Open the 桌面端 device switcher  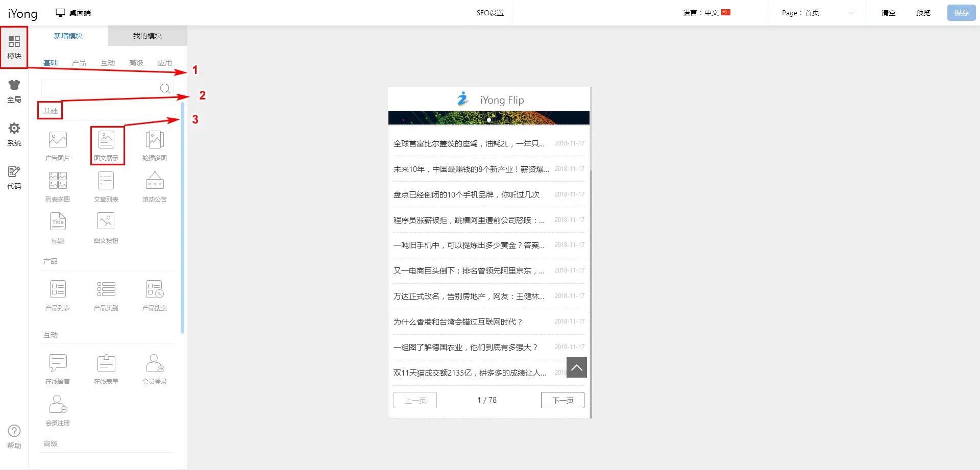[x=73, y=13]
